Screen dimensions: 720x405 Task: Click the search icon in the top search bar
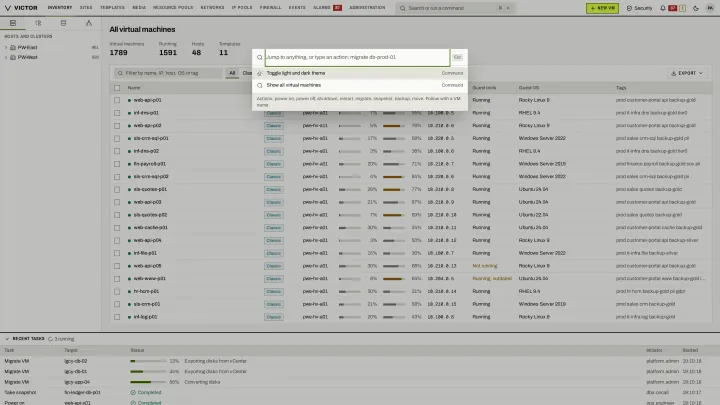click(x=403, y=8)
